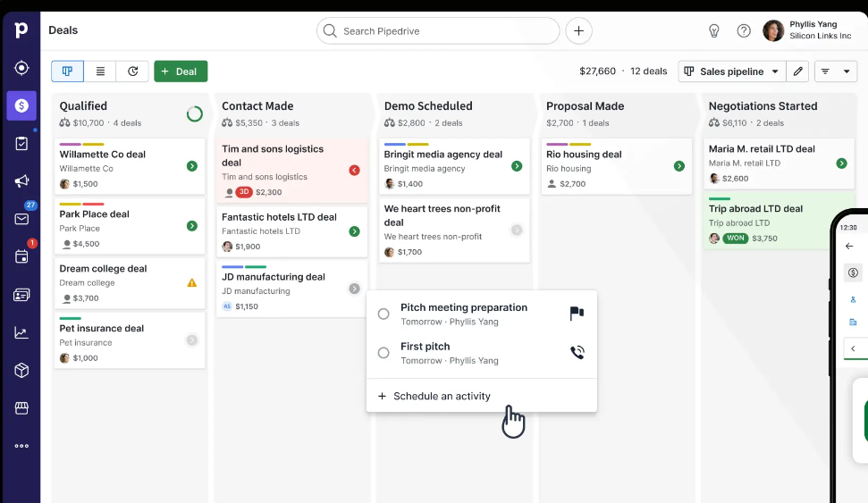Expand the filter dropdown arrow

pyautogui.click(x=847, y=71)
